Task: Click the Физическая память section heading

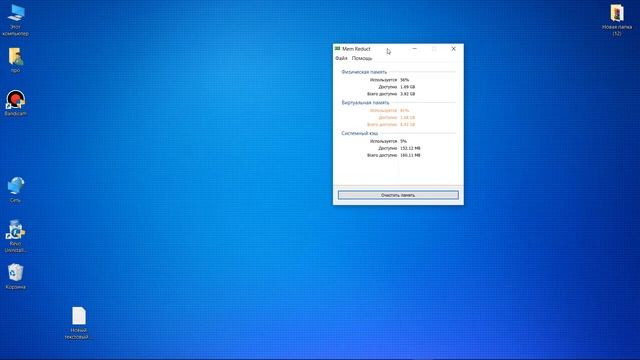Action: 364,72
